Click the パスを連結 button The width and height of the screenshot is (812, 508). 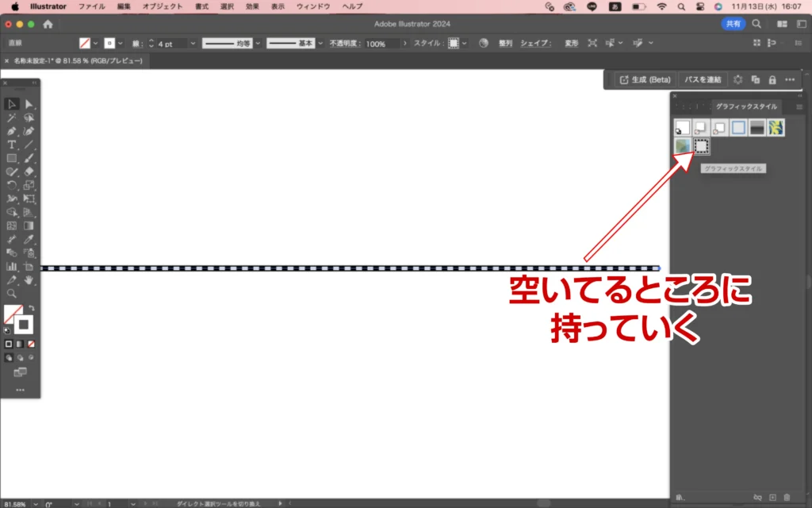(703, 79)
